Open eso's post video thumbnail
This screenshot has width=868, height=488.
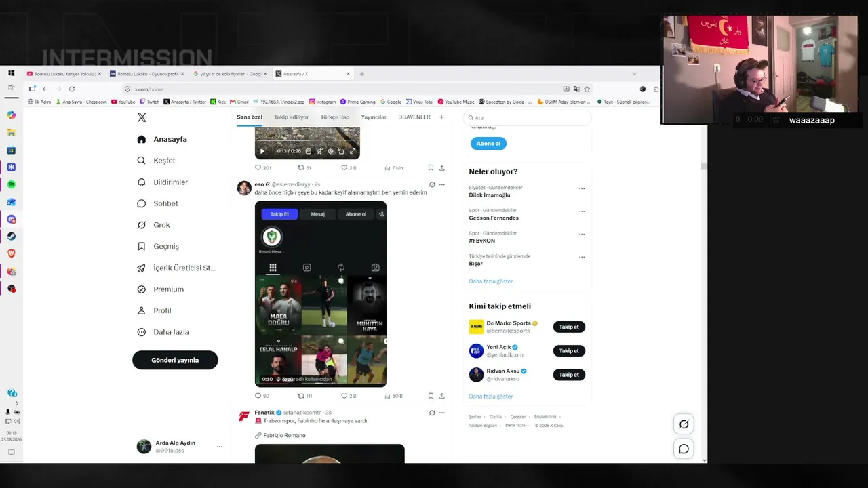321,294
